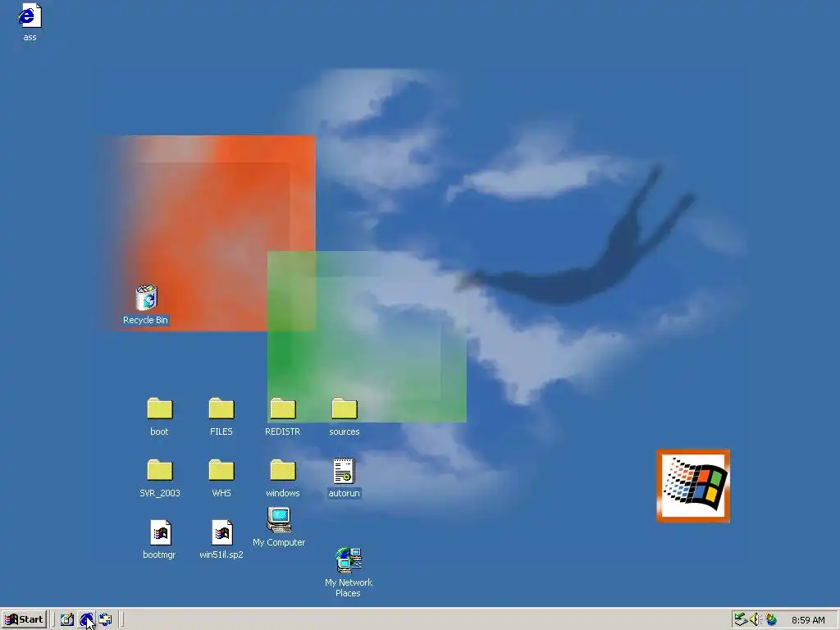Click Safely Remove Hardware tray icon
Viewport: 840px width, 630px height.
(x=741, y=619)
